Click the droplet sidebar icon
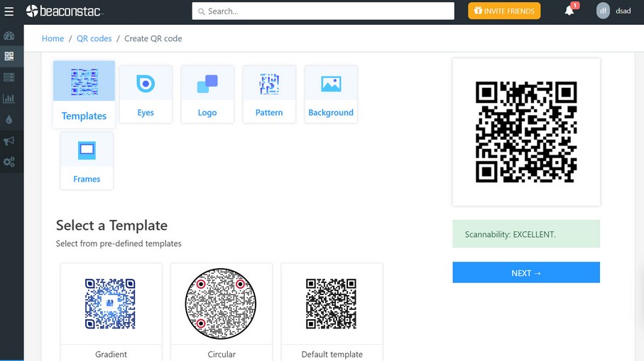The height and width of the screenshot is (361, 644). coord(9,120)
